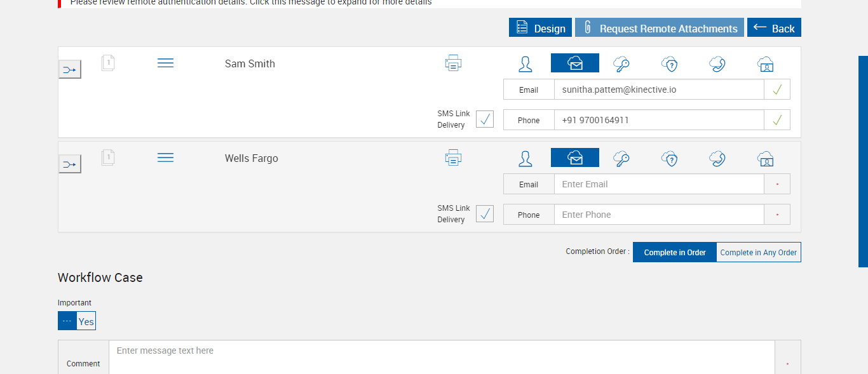Screen dimensions: 868x374
Task: Toggle SMS Link Delivery checkbox for Wells Fargo
Action: (485, 213)
